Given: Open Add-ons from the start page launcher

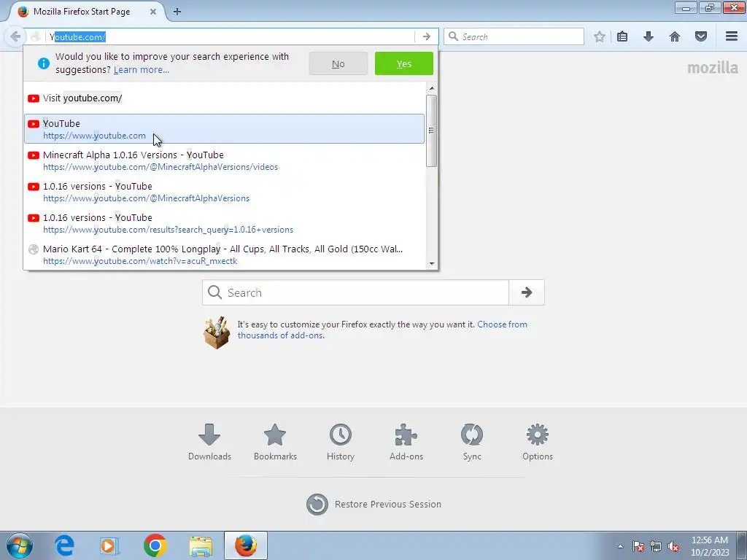Looking at the screenshot, I should (x=406, y=443).
